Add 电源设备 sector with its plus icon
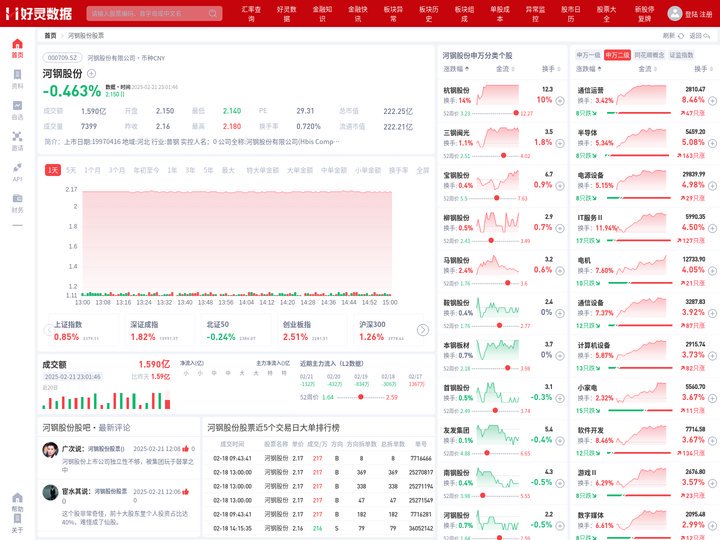The image size is (720, 540). [712, 186]
